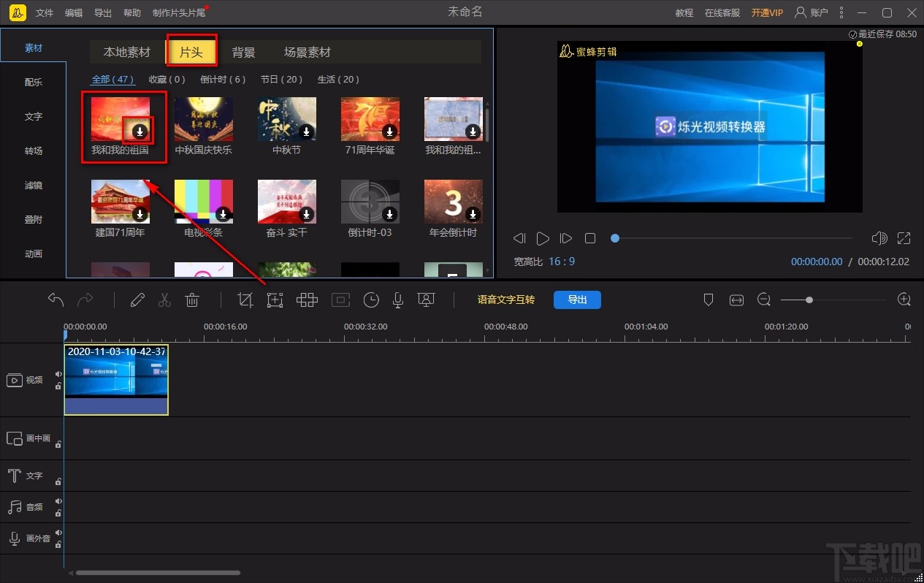Switch to the 背景 tab

tap(243, 52)
